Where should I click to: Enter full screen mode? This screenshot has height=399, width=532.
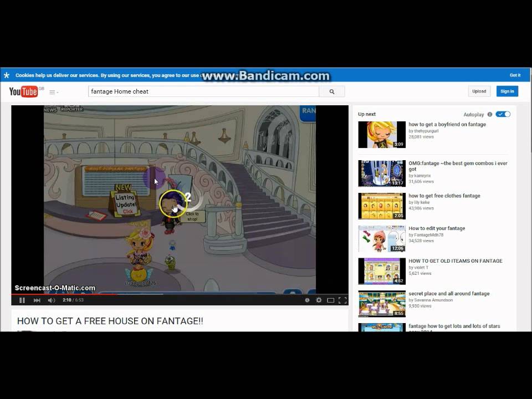tap(342, 300)
